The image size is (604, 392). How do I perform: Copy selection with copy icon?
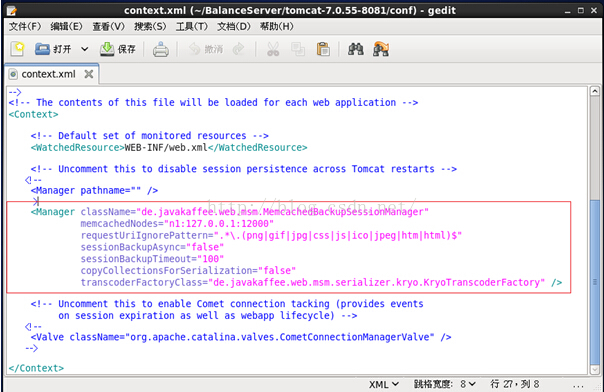pyautogui.click(x=298, y=49)
